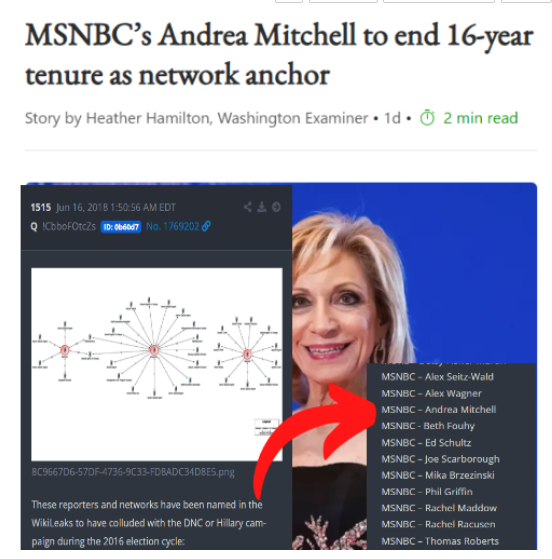Select the 'MSNBC – Andrea Mitchell' list entry

coord(439,410)
